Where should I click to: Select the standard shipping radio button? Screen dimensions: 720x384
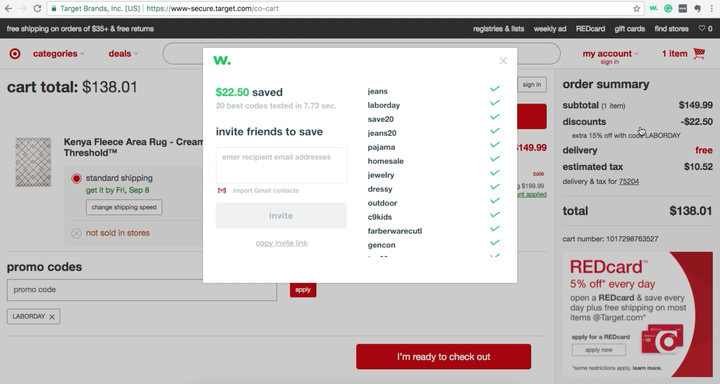coord(76,178)
